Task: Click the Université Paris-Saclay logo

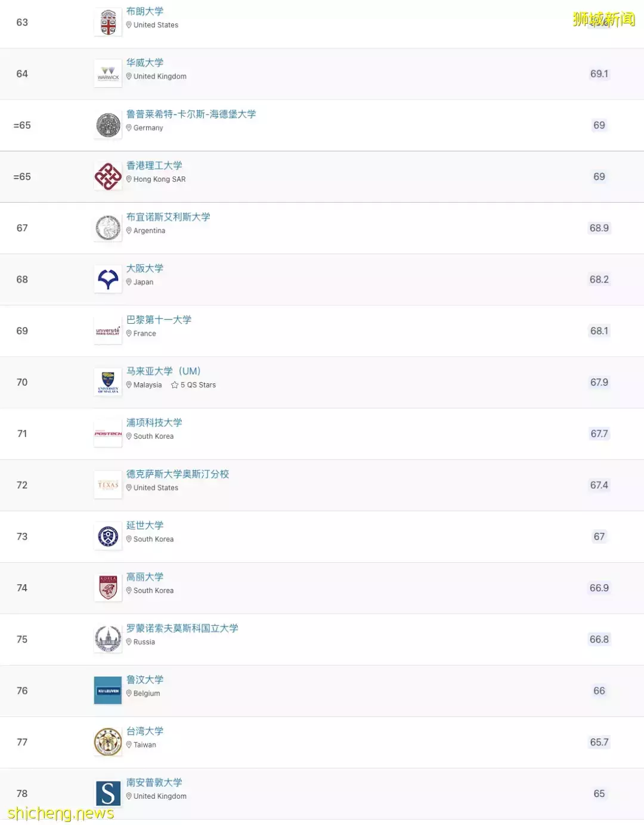Action: click(107, 330)
